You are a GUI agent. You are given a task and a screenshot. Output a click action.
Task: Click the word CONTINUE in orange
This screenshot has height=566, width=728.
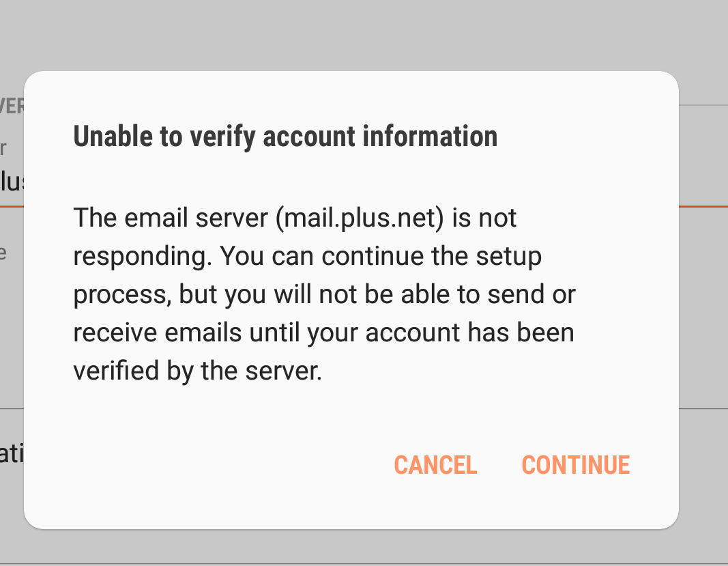pos(575,465)
